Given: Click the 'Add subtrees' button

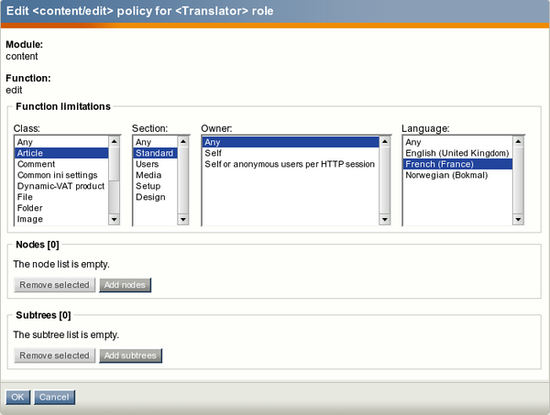Looking at the screenshot, I should [x=130, y=355].
